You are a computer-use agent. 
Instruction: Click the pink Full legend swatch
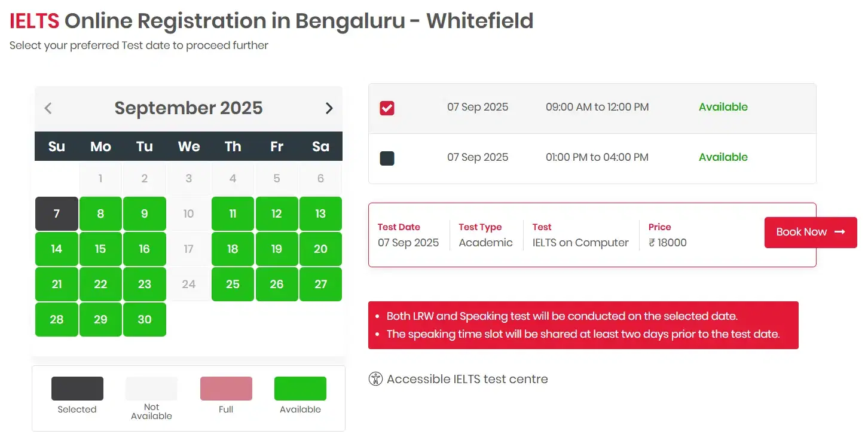click(x=226, y=387)
